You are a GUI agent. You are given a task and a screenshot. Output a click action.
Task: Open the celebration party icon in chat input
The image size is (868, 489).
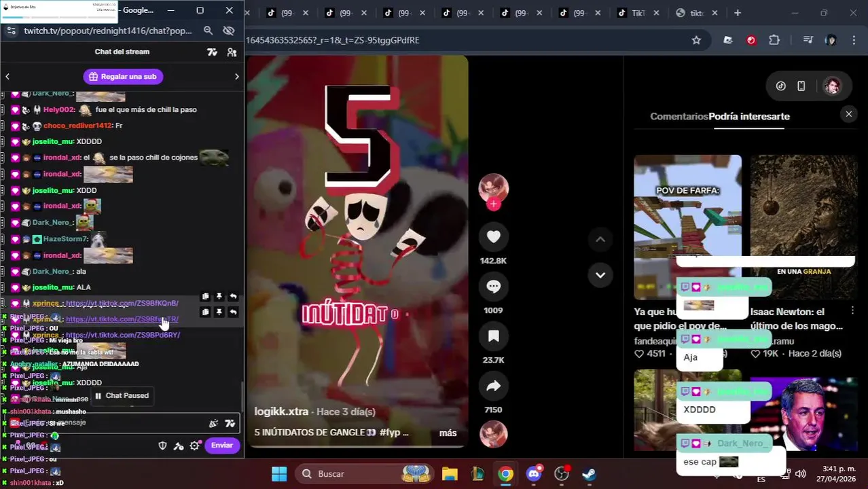(x=213, y=423)
